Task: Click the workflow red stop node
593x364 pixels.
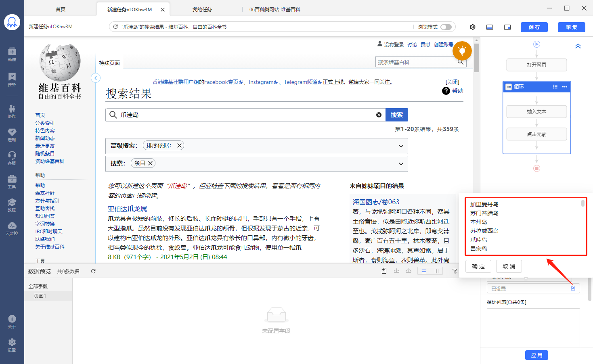Action: click(536, 168)
